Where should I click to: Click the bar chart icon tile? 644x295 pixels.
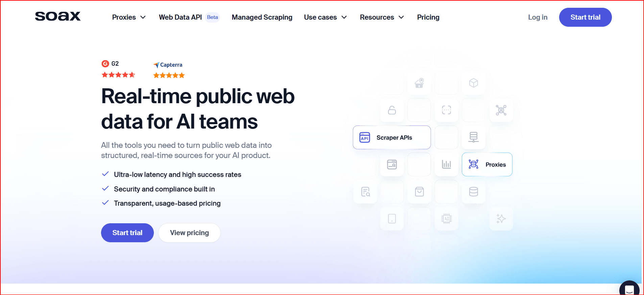point(446,164)
